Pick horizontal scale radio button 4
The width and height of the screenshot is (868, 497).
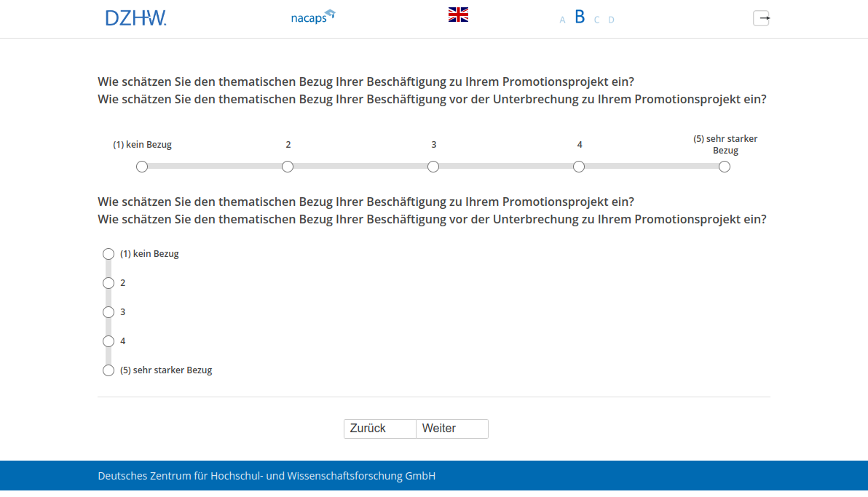579,167
